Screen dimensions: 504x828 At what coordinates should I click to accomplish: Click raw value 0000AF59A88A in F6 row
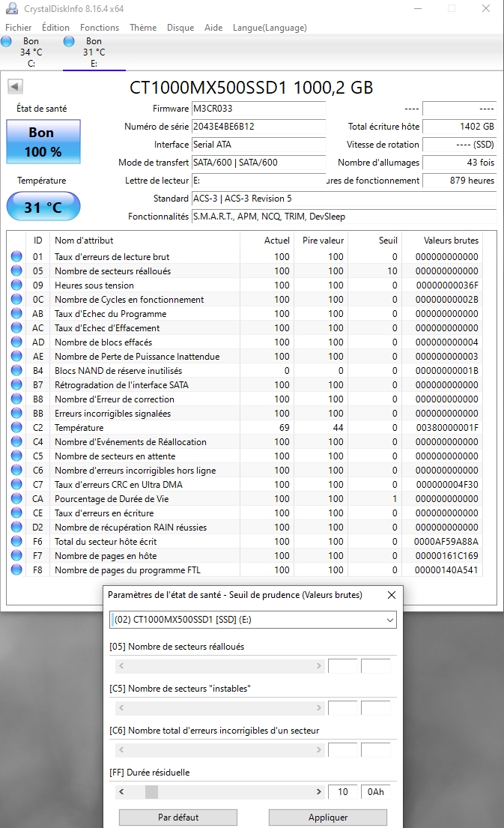tap(446, 541)
